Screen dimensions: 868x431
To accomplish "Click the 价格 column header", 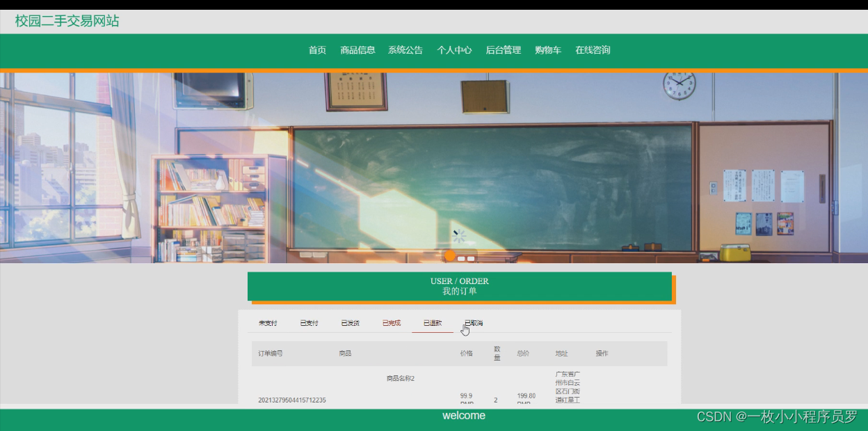I will click(466, 354).
